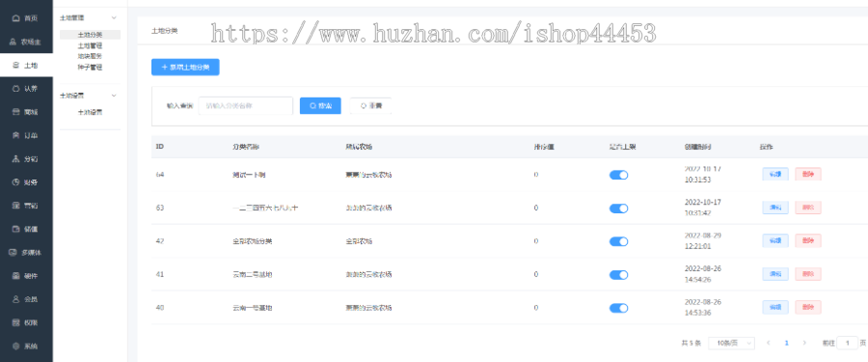This screenshot has width=868, height=362.
Task: Edit the 全部农场分类 row (ID 42)
Action: (775, 240)
